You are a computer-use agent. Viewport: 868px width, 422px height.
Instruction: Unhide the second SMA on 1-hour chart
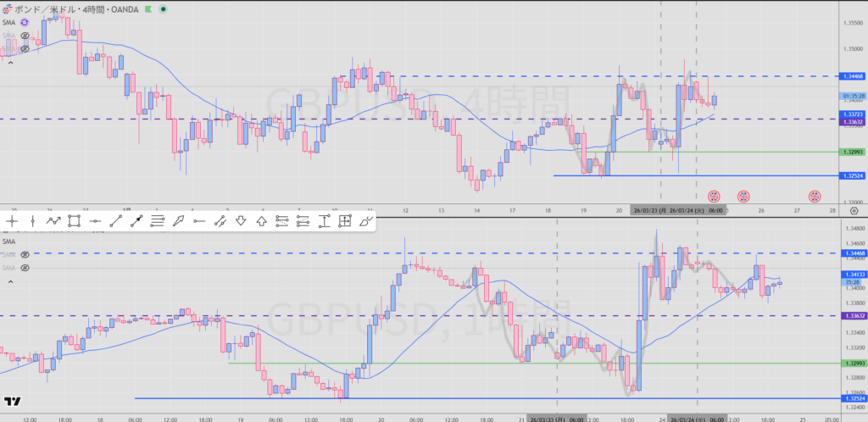pos(25,254)
